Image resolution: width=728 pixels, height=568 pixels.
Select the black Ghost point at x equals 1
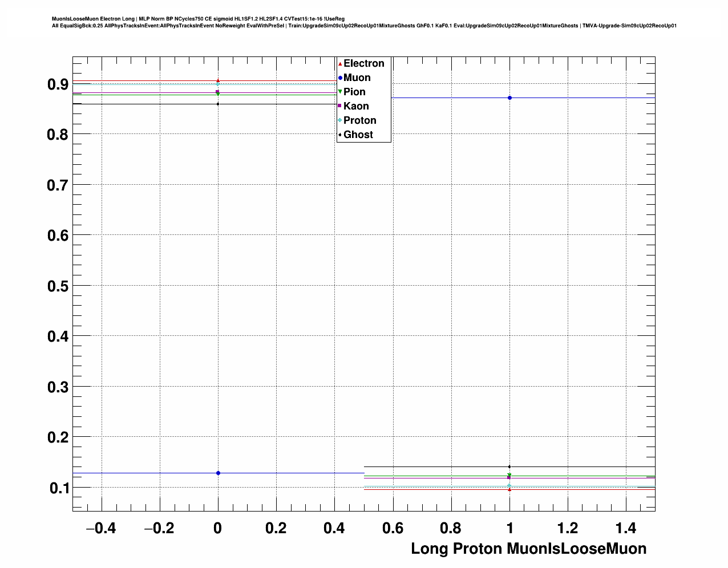pos(509,466)
